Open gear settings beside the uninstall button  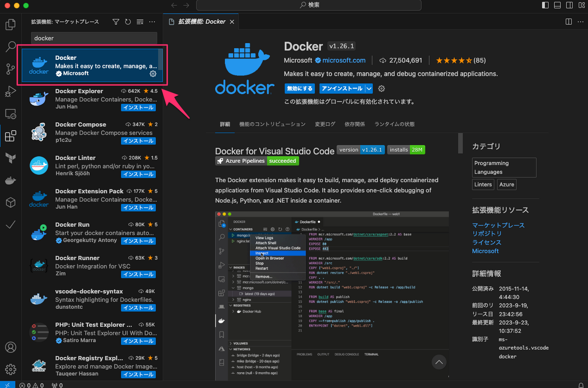point(382,89)
